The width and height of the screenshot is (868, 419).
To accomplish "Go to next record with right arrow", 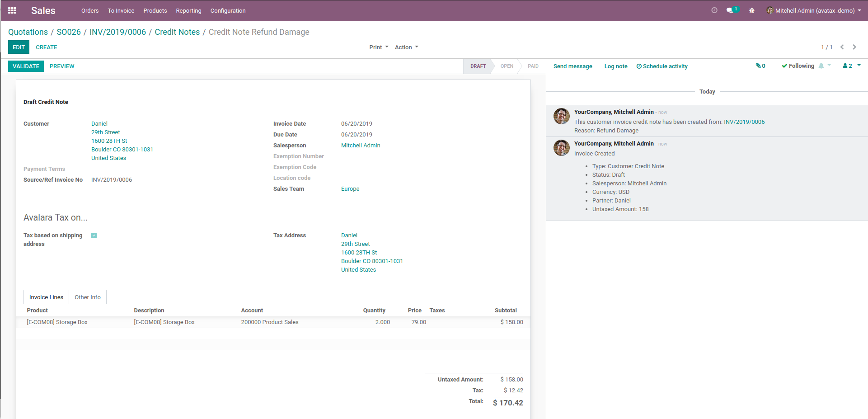I will click(854, 47).
